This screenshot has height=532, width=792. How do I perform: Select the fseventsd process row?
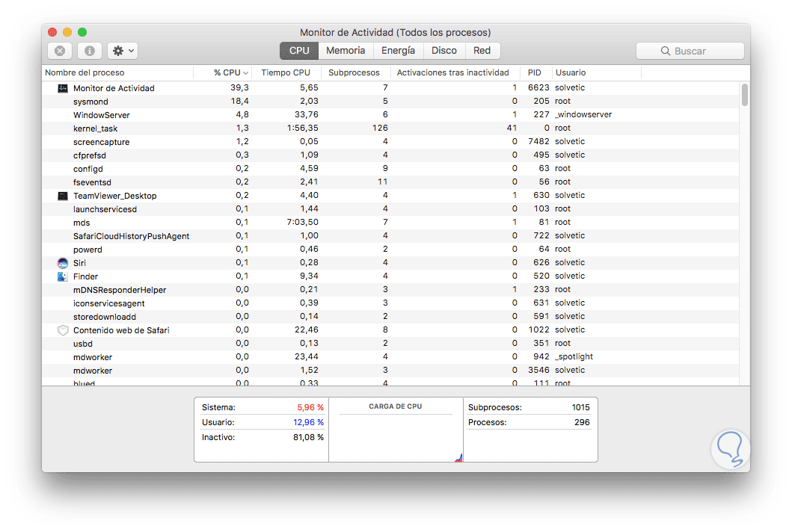tap(390, 182)
